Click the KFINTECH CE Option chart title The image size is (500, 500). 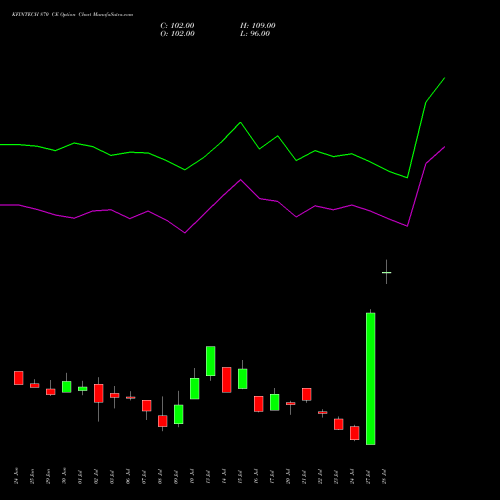(72, 14)
